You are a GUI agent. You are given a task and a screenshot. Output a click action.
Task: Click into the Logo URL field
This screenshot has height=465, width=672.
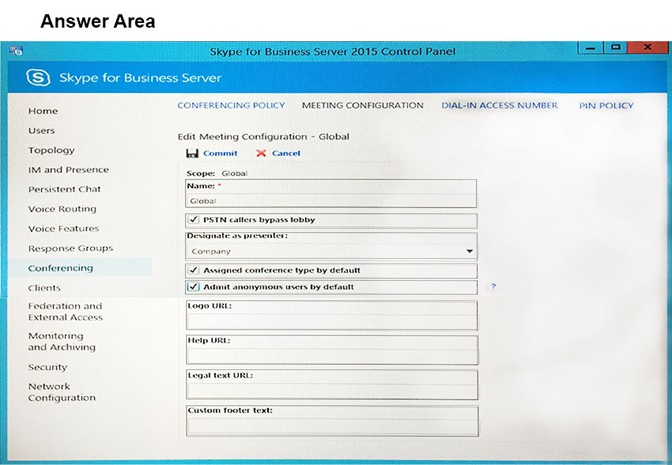tap(332, 321)
